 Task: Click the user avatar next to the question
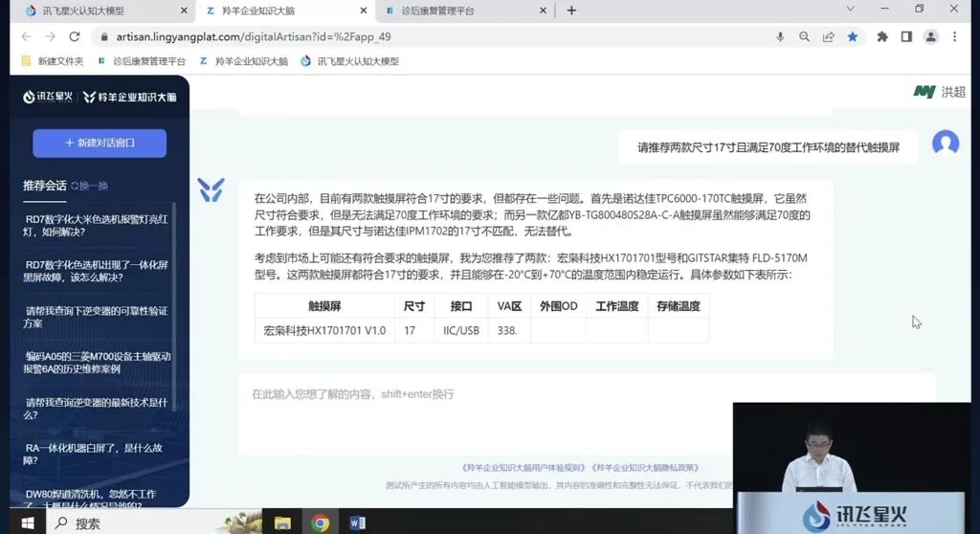(x=946, y=144)
